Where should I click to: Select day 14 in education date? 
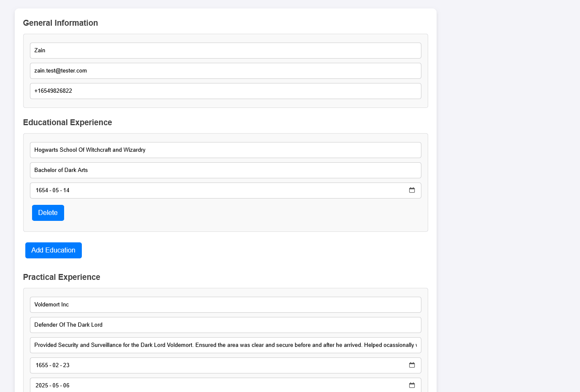[66, 191]
